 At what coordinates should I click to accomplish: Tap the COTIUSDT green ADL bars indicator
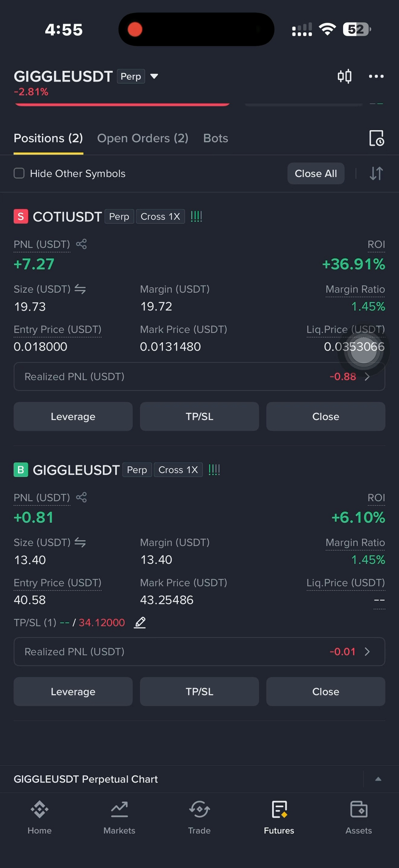pos(196,217)
